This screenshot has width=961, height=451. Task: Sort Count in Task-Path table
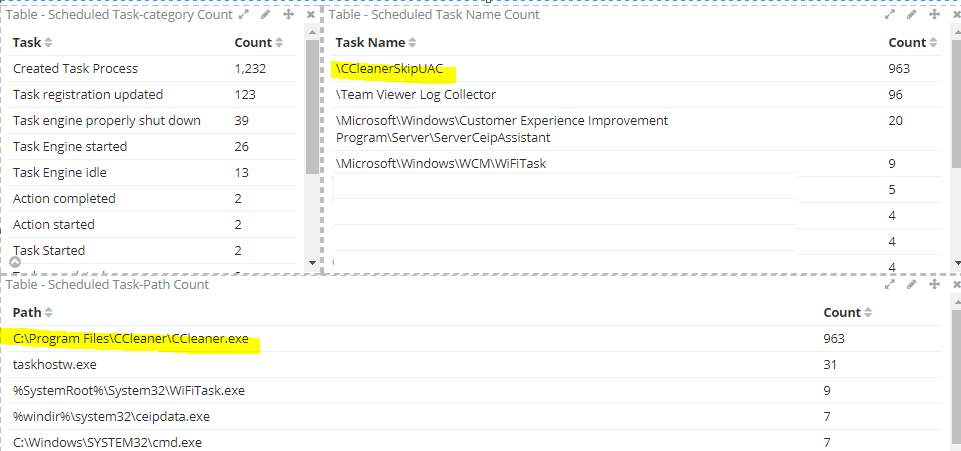pyautogui.click(x=868, y=313)
